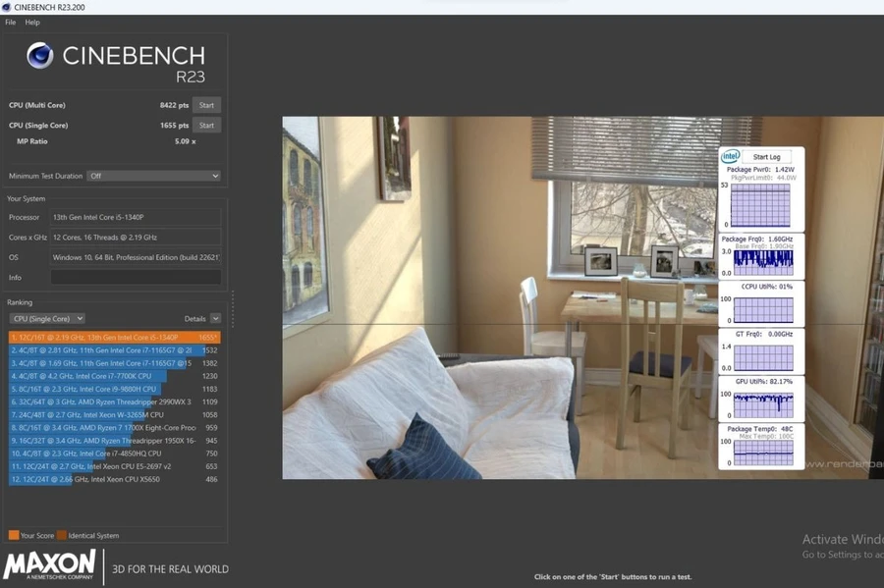Select ranking entry 6 Ryzen Threadripper 2990WX
This screenshot has width=884, height=588.
tap(115, 402)
